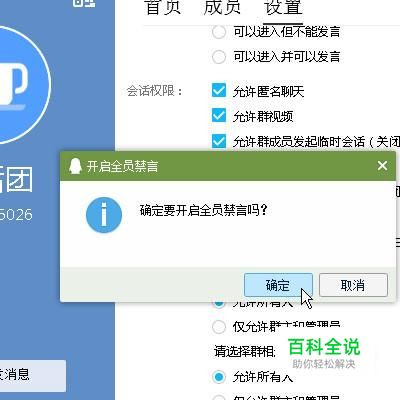This screenshot has width=400, height=400.
Task: Click the QQ penguin icon in dialog title
Action: click(x=75, y=166)
